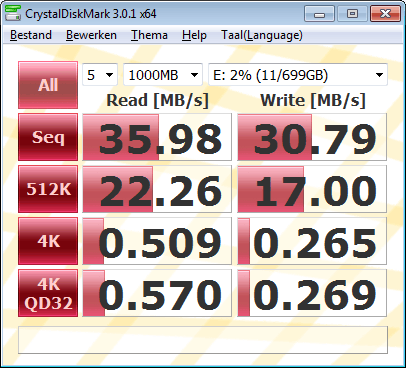The image size is (406, 368).
Task: Click the 4K QD32 write value 0.269
Action: 312,293
